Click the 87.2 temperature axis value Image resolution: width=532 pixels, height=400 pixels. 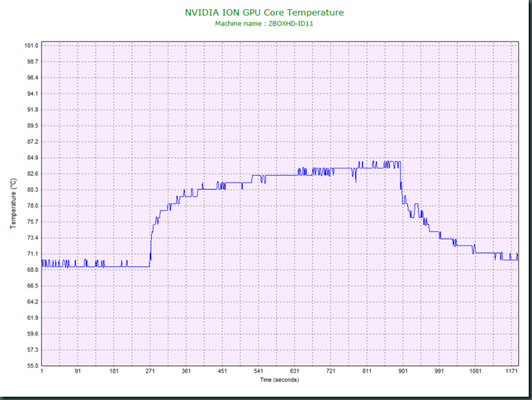[x=32, y=141]
